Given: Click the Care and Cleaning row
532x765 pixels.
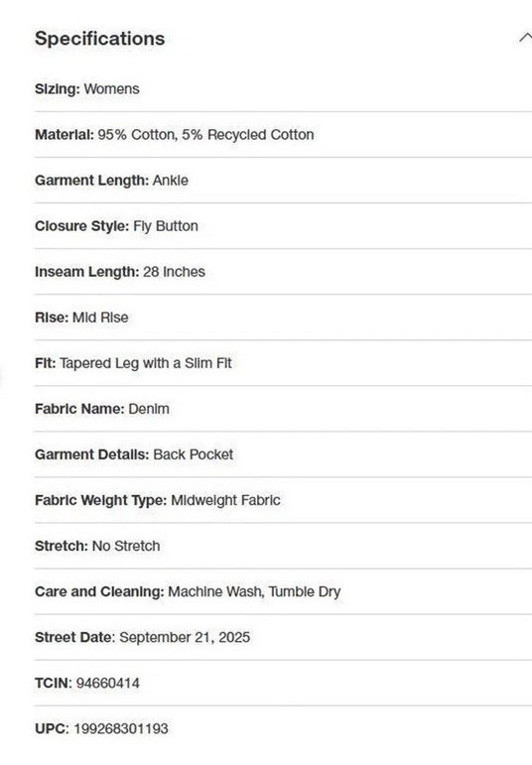Looking at the screenshot, I should (283, 591).
